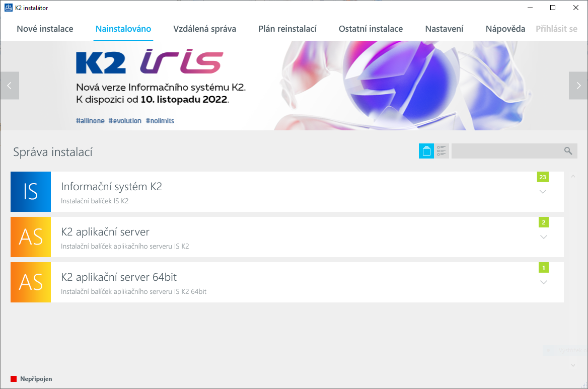Select the Nainstalováno tab
This screenshot has height=389, width=588.
pyautogui.click(x=123, y=29)
